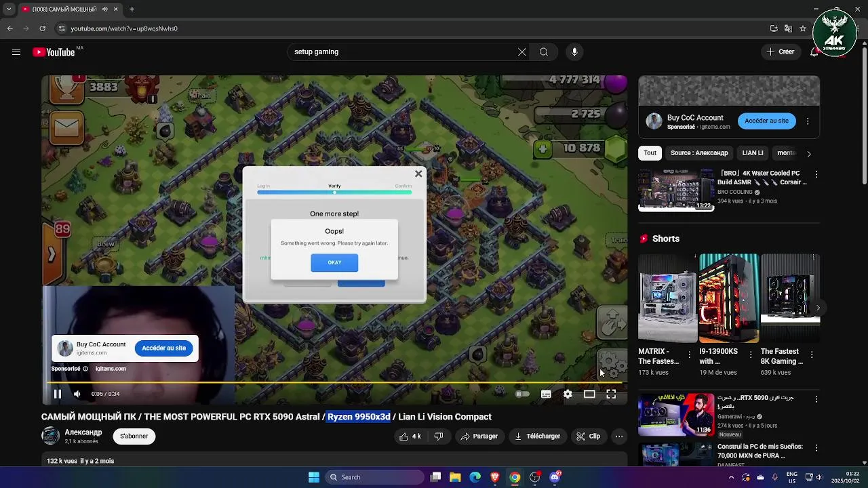Seek using the video progress bar

coord(334,383)
